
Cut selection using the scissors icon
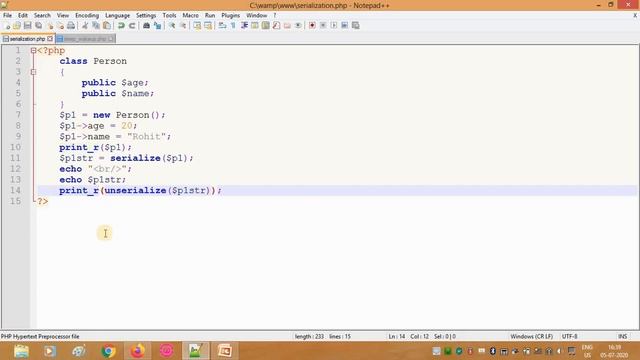point(85,26)
